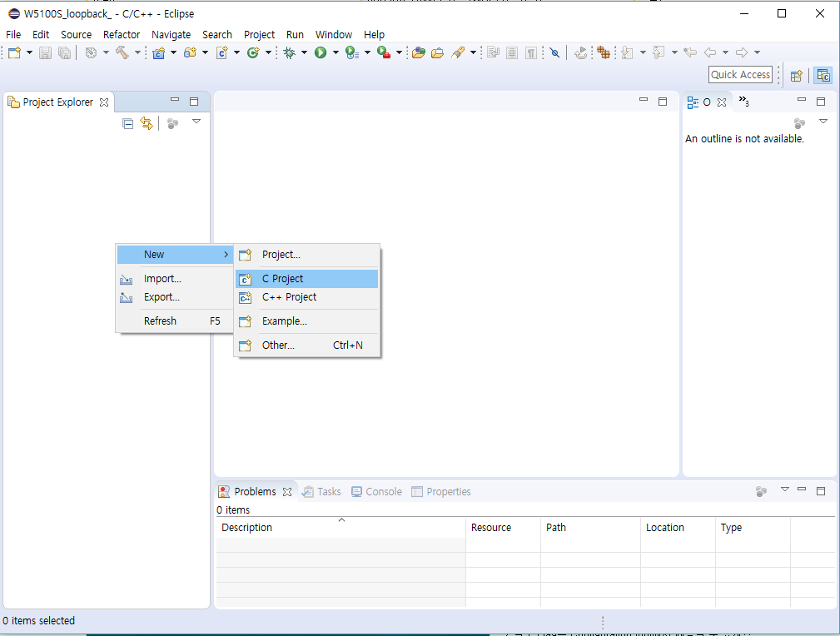This screenshot has height=636, width=840.
Task: Click the Save toolbar icon
Action: click(x=46, y=52)
